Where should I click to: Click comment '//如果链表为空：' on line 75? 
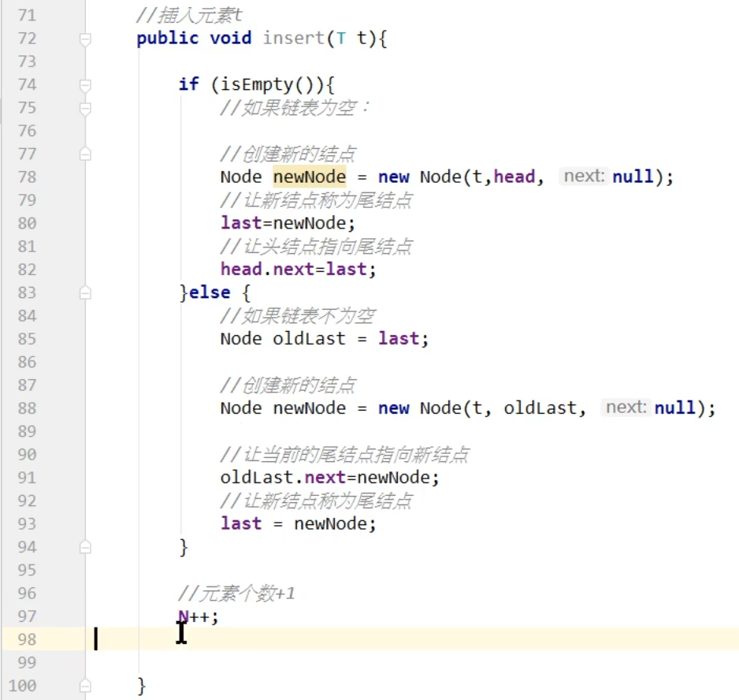click(295, 108)
